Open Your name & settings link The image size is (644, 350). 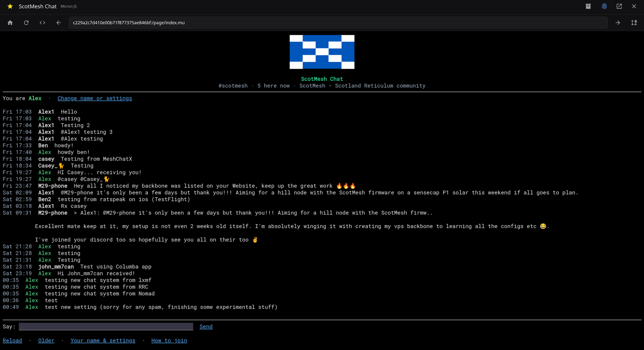pyautogui.click(x=103, y=340)
